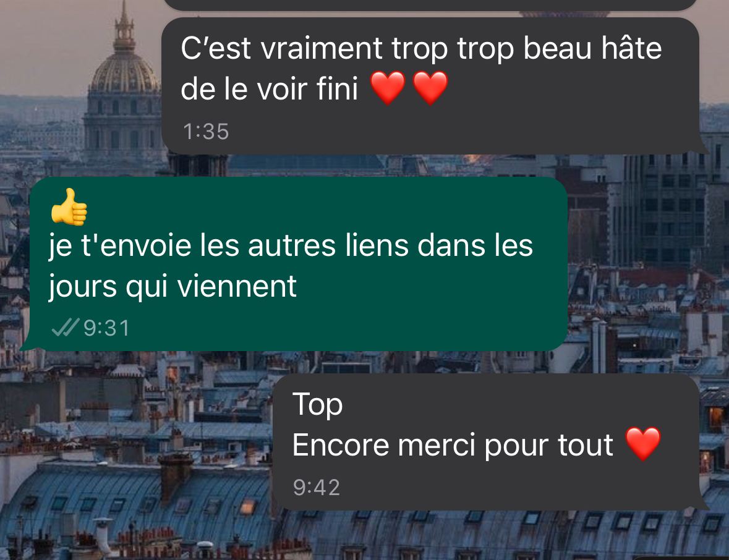The height and width of the screenshot is (560, 729).
Task: Tap the thumbs up emoji in sent message
Action: (69, 207)
